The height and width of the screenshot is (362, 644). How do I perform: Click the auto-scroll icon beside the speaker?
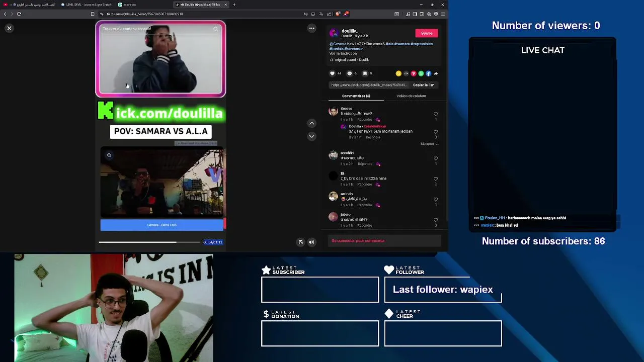tap(301, 242)
